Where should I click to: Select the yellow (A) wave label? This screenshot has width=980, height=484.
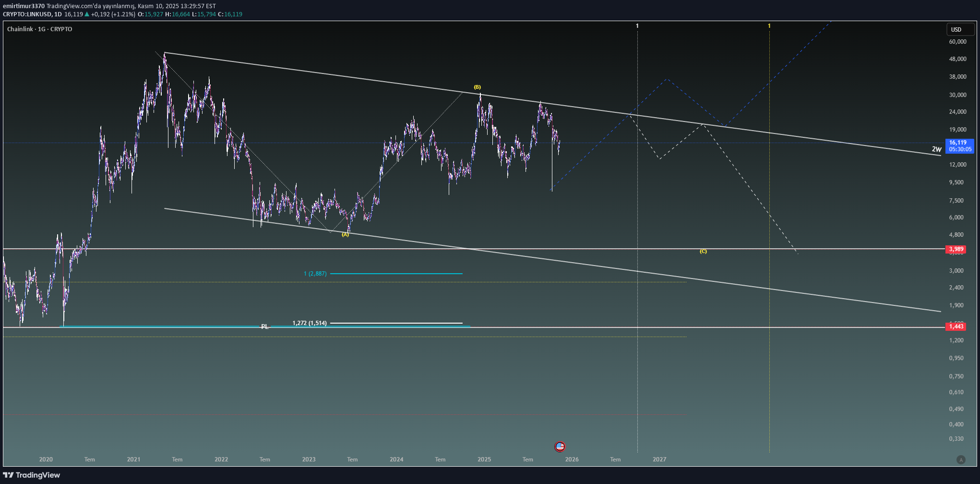(345, 234)
